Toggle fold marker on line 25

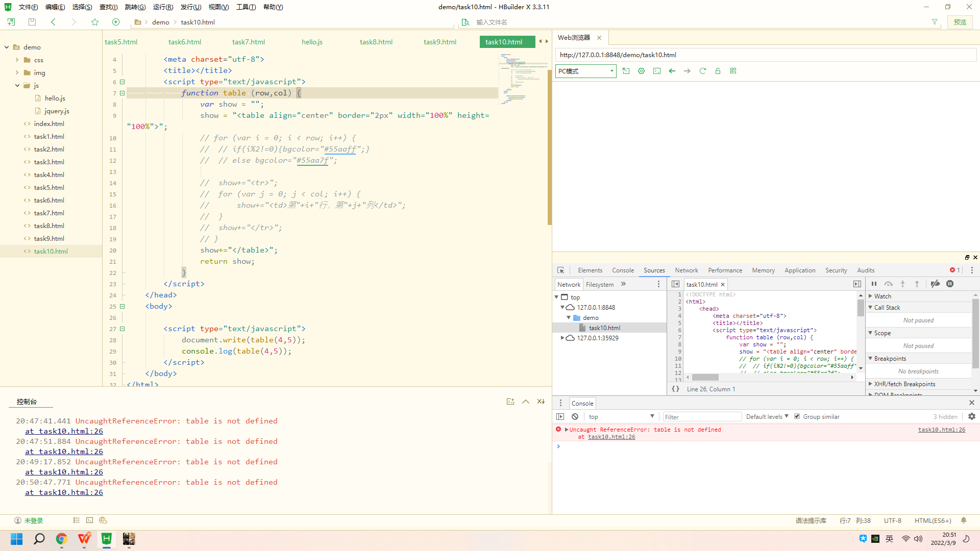[122, 307]
